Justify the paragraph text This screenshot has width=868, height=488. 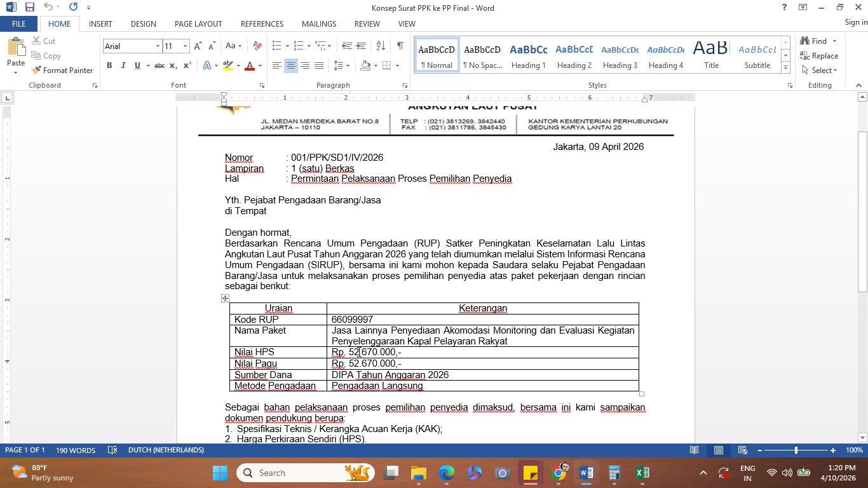point(319,65)
